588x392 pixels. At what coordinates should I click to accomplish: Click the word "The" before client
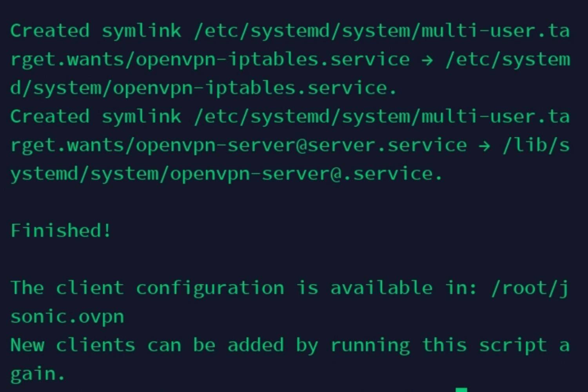click(x=27, y=288)
